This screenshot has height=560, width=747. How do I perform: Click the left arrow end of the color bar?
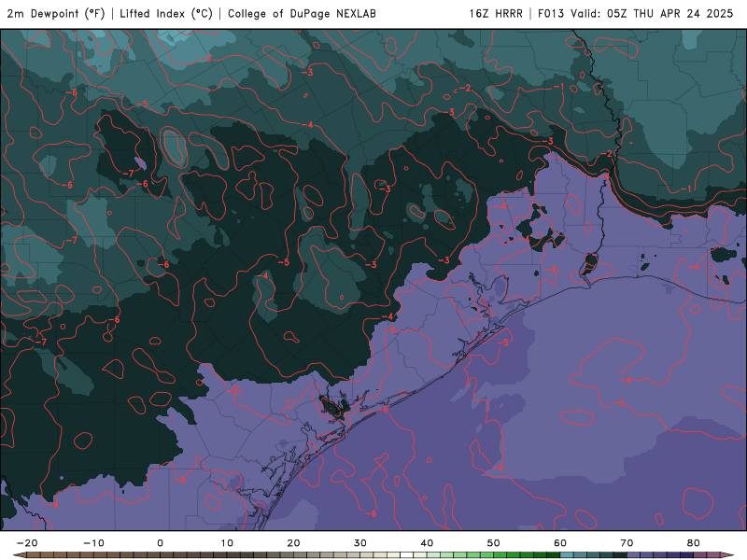click(x=20, y=555)
